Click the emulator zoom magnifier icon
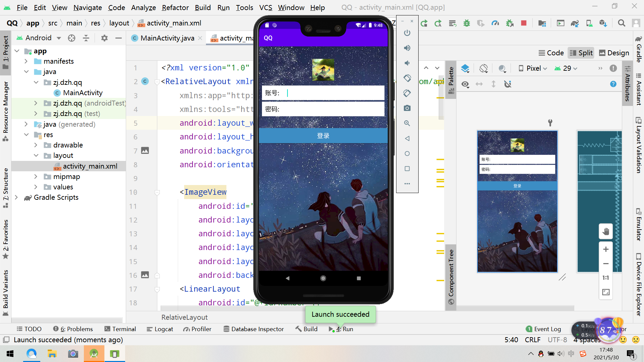Screen dimensions: 644x362 (x=407, y=123)
